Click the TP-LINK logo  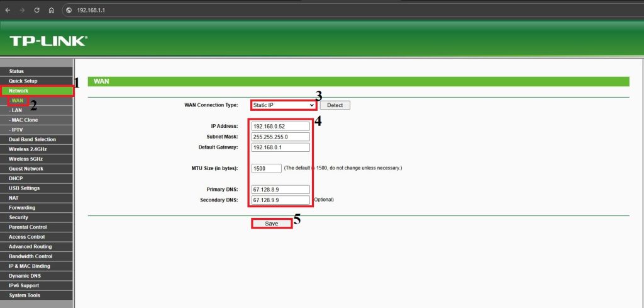tap(48, 41)
